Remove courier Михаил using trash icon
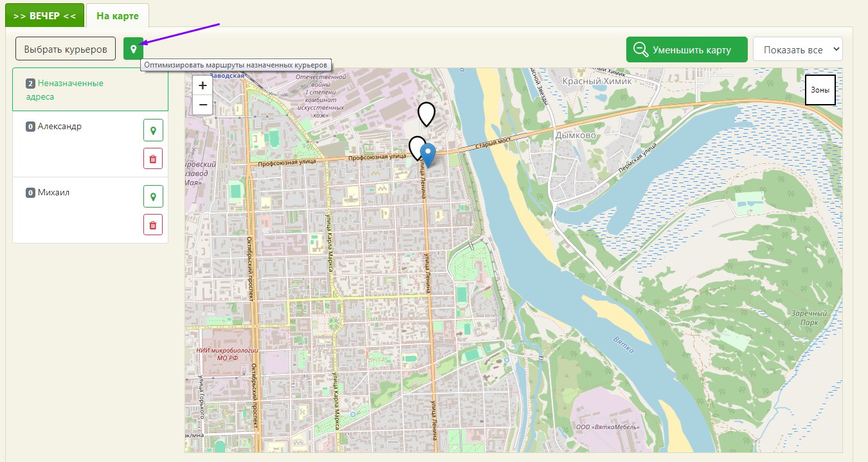The width and height of the screenshot is (868, 462). (x=153, y=225)
